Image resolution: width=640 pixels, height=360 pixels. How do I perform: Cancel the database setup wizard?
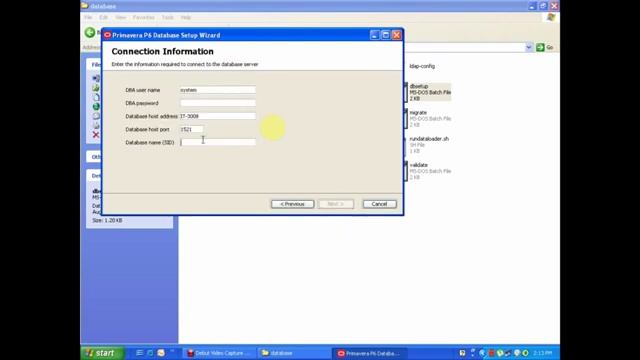click(x=379, y=204)
